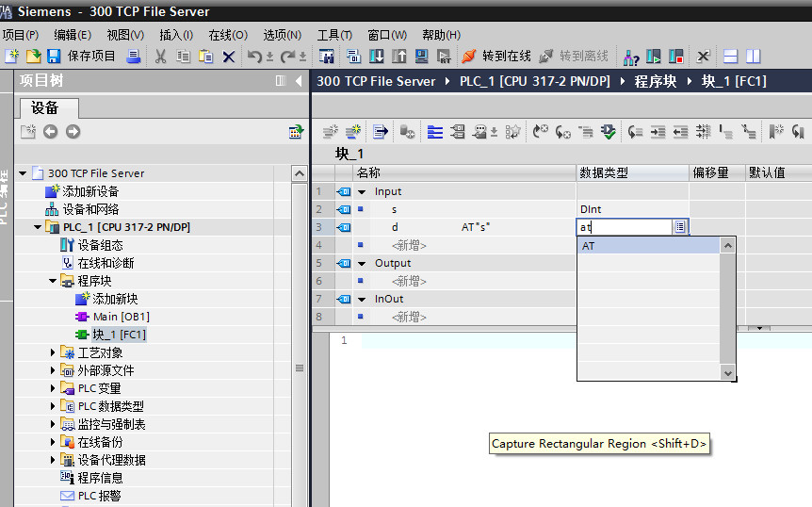Save project via 保存项目 button

81,56
